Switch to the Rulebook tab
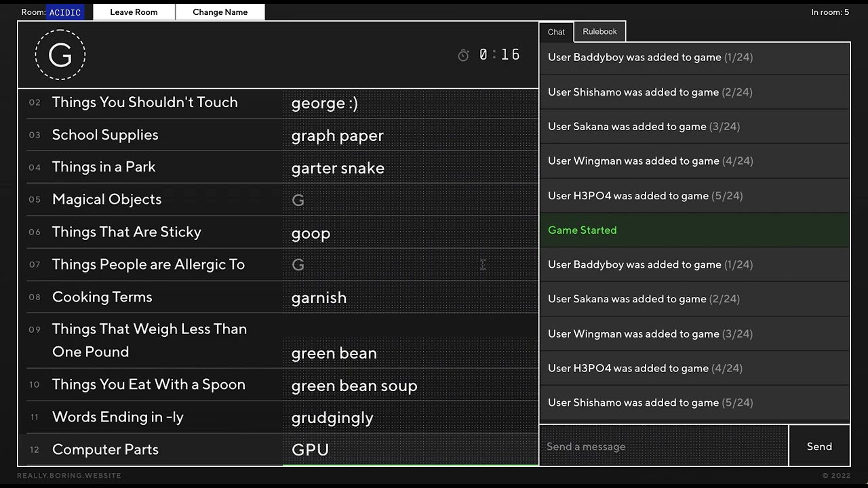868x488 pixels. tap(599, 32)
